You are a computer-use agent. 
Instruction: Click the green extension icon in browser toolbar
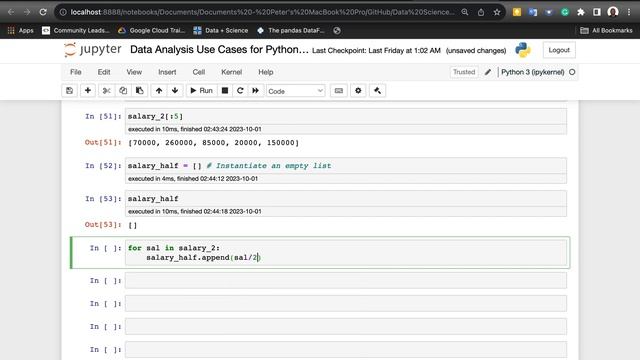[x=565, y=12]
